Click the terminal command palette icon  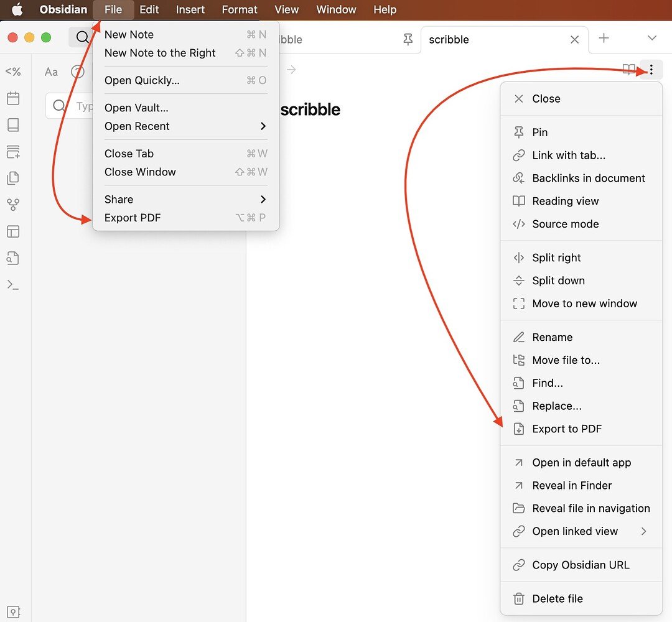[13, 285]
